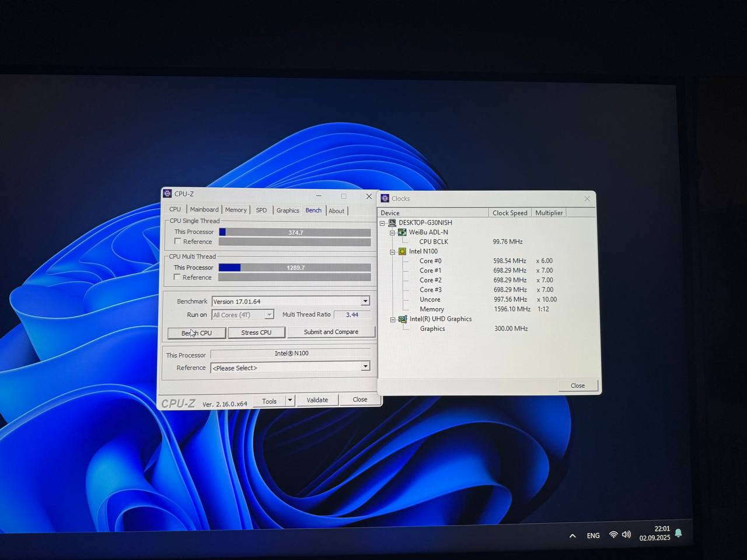Viewport: 747px width, 560px height.
Task: Open the Run on All Cores dropdown
Action: click(269, 314)
